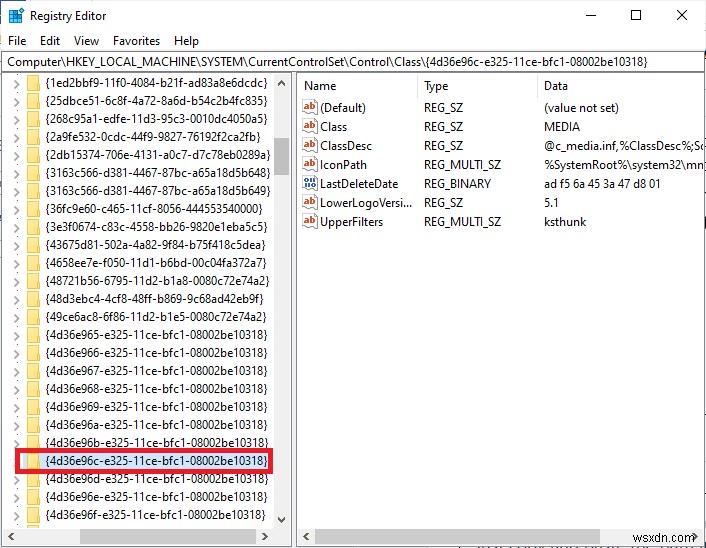Click folder icon of {49ce6ac8-6f86-11d2-b1e5-0080c72e74a2}

tap(33, 317)
